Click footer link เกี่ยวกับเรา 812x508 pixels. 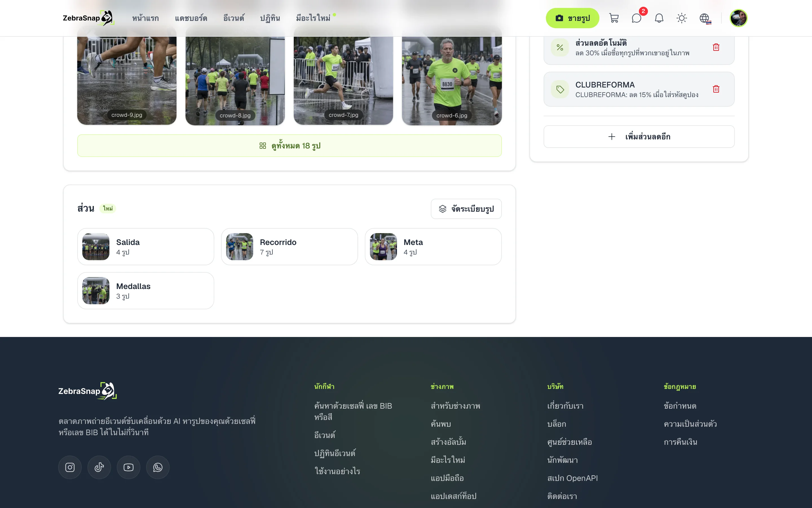pyautogui.click(x=565, y=406)
